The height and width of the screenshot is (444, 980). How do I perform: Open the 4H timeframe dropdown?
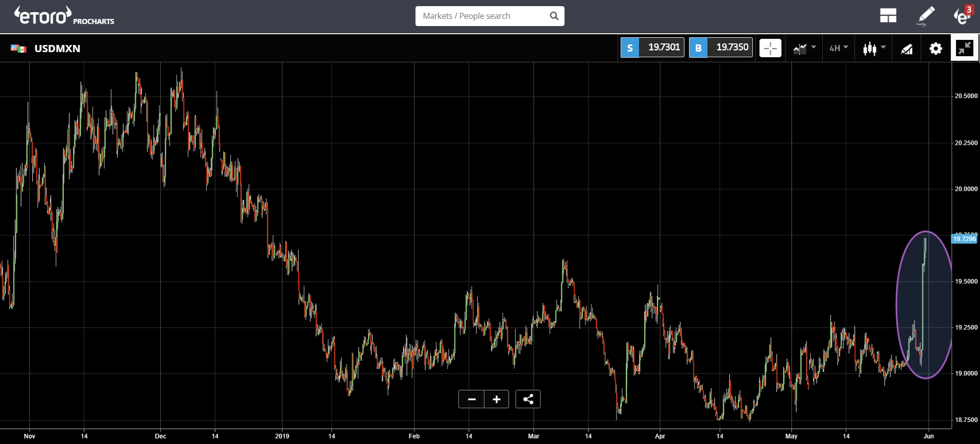click(839, 48)
